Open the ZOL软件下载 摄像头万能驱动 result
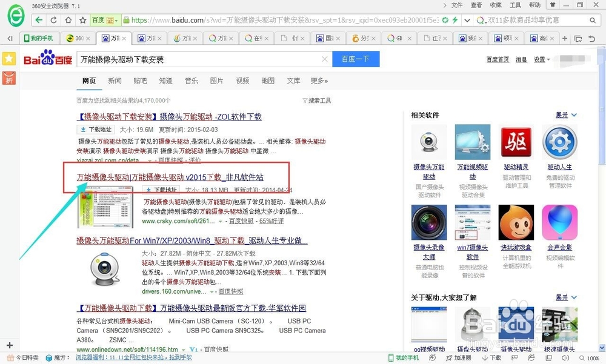606x364 pixels. (x=169, y=116)
